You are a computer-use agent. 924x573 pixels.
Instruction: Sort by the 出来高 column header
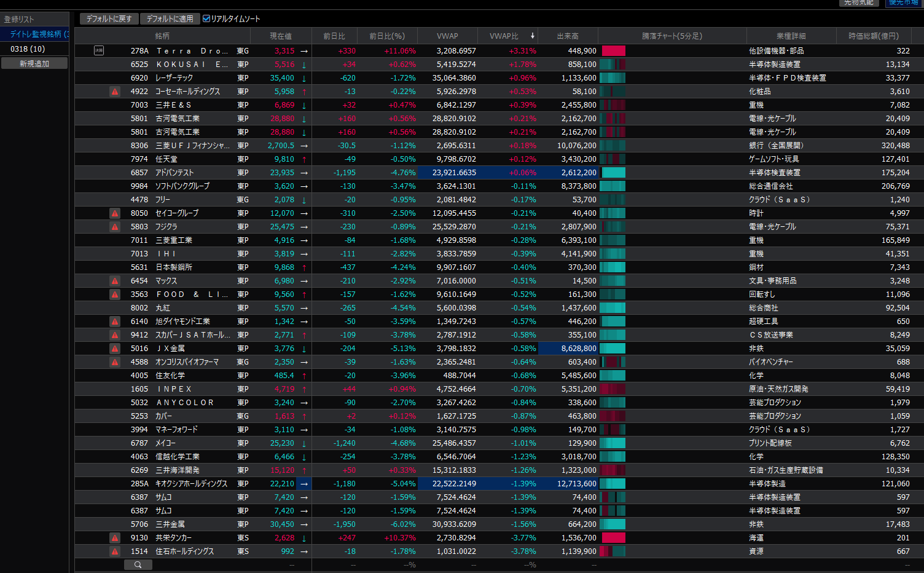[567, 36]
